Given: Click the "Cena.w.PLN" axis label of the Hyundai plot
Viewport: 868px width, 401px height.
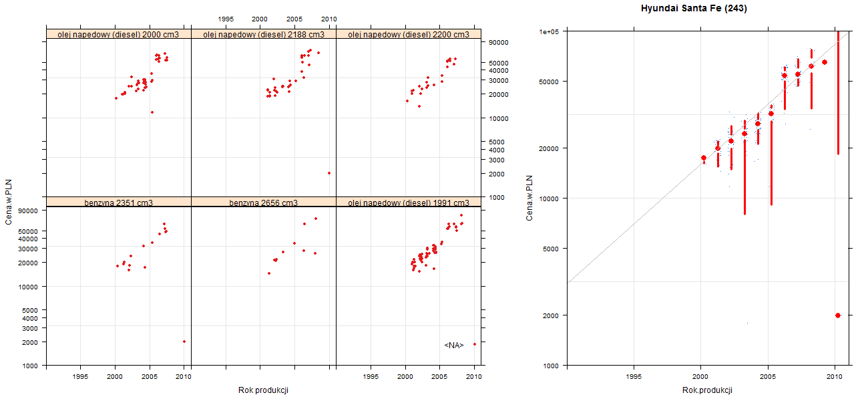Looking at the screenshot, I should pos(529,198).
